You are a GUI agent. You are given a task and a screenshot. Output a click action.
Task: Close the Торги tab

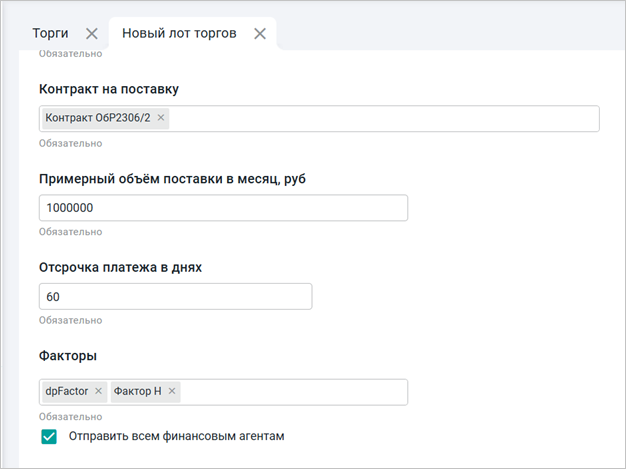pos(92,33)
